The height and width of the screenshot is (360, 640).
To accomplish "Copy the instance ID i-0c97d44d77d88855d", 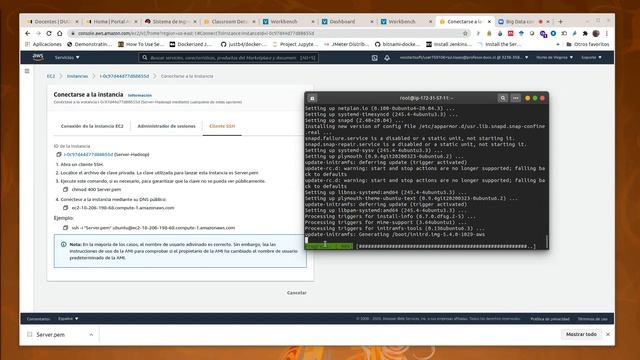I will [59, 155].
